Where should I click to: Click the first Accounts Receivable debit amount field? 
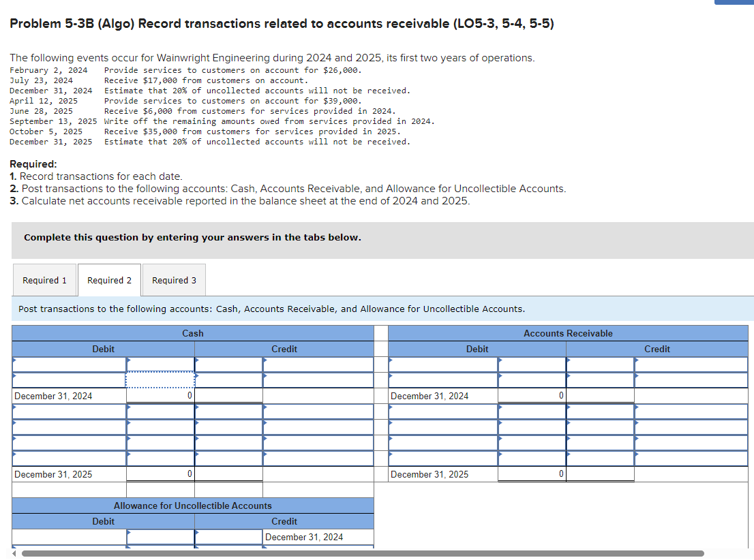pos(532,364)
